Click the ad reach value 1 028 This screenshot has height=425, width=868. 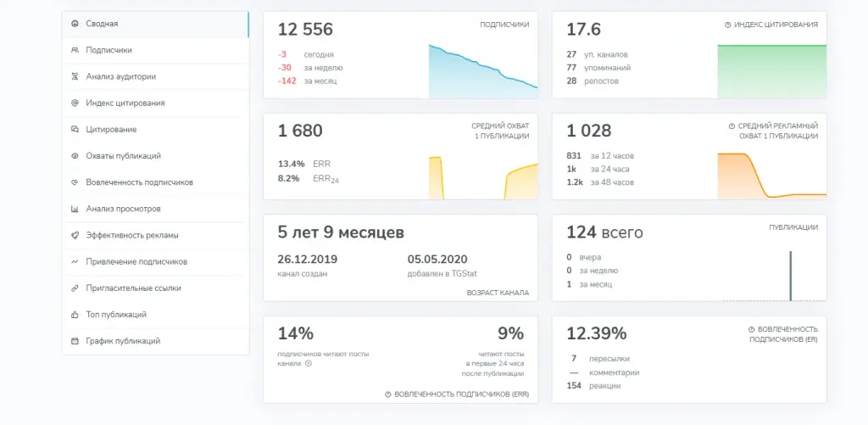coord(588,131)
